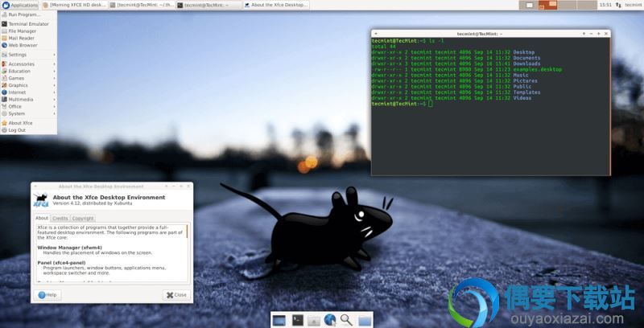Image resolution: width=644 pixels, height=328 pixels.
Task: Expand the Office submenu
Action: pos(28,106)
